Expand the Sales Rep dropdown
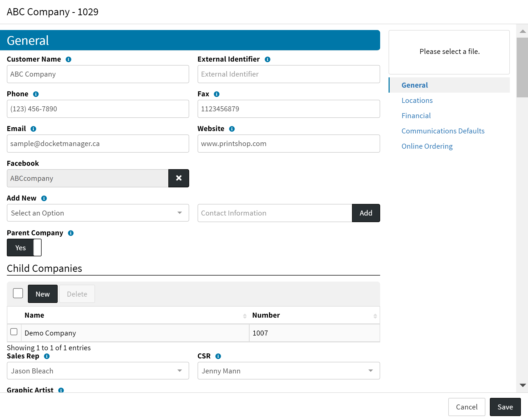This screenshot has height=420, width=528. click(98, 371)
